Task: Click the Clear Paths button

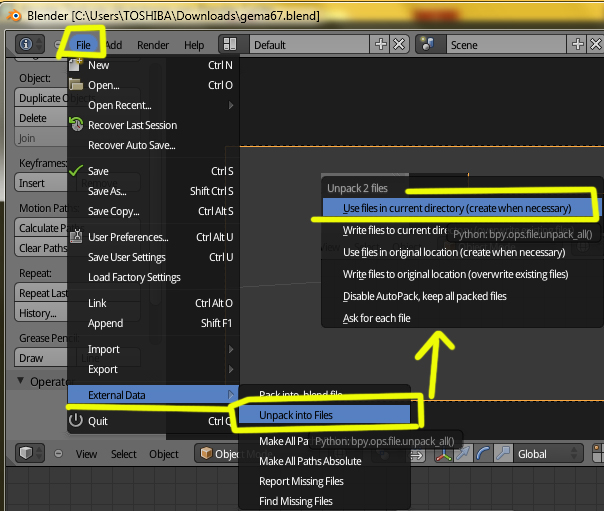Action: [41, 248]
